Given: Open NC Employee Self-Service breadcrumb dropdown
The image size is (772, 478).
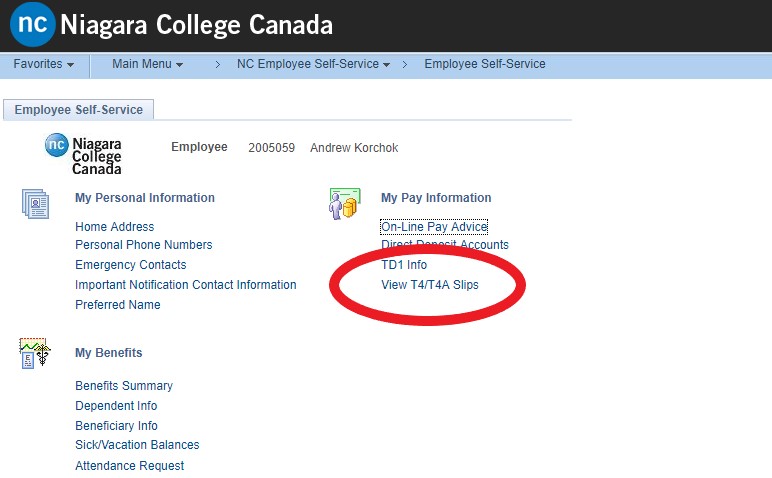Looking at the screenshot, I should pos(314,64).
